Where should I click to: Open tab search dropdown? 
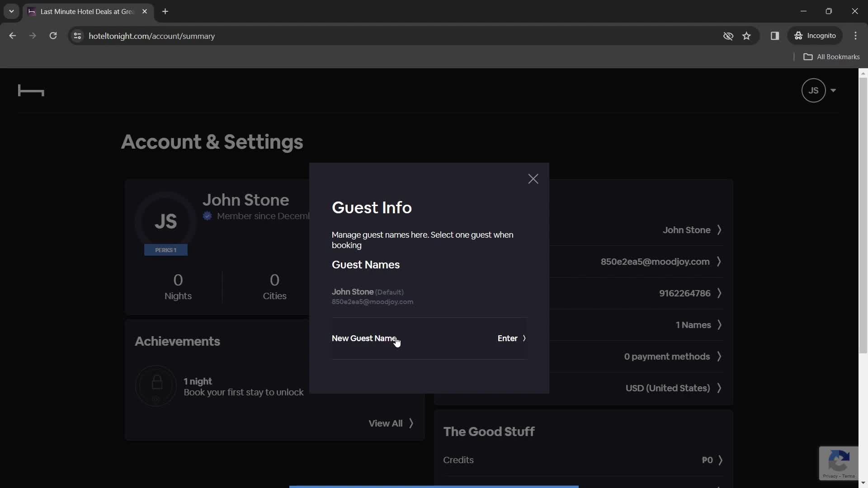11,11
